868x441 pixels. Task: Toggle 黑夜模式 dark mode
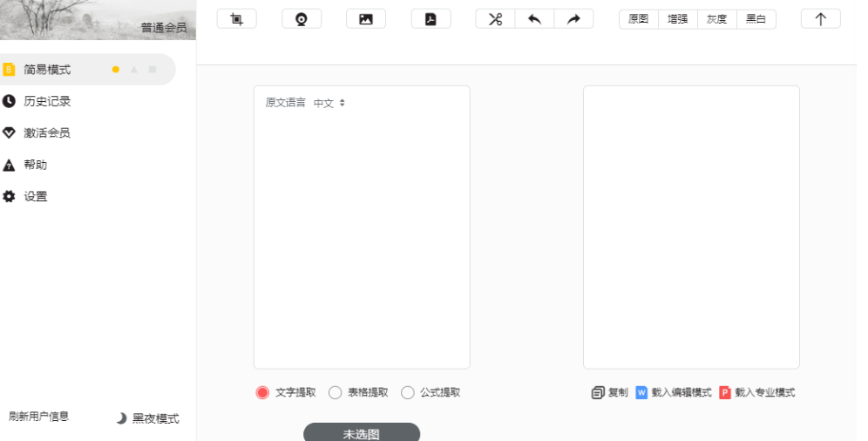tap(147, 418)
